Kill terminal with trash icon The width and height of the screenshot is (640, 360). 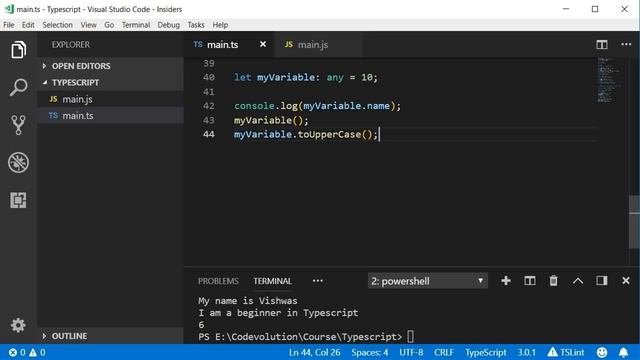553,281
